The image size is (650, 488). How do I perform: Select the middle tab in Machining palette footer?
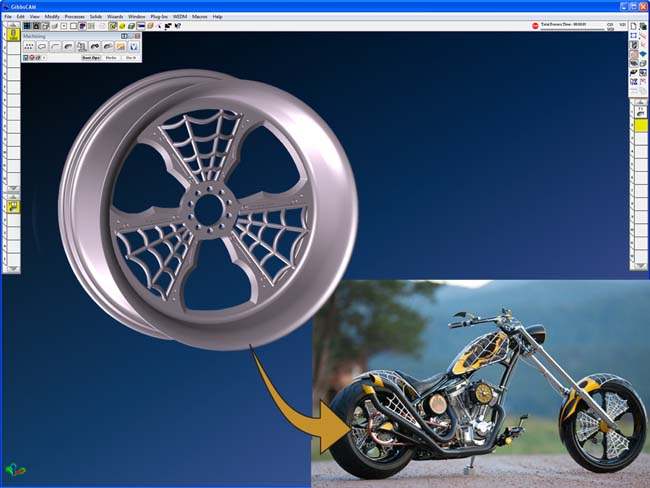coord(111,58)
